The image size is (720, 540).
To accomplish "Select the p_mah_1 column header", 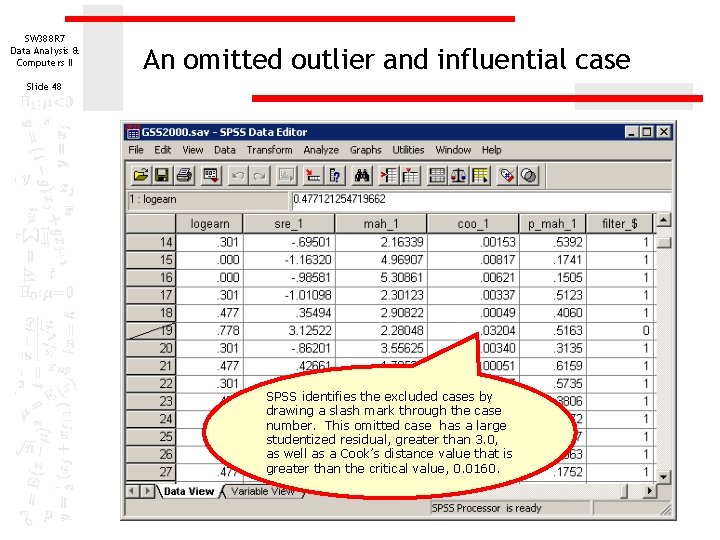I will tap(552, 224).
